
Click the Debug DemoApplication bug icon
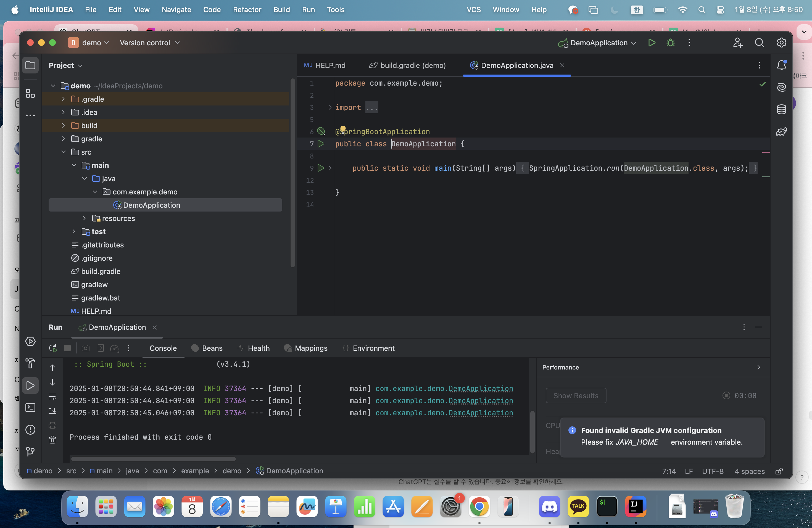click(x=670, y=43)
